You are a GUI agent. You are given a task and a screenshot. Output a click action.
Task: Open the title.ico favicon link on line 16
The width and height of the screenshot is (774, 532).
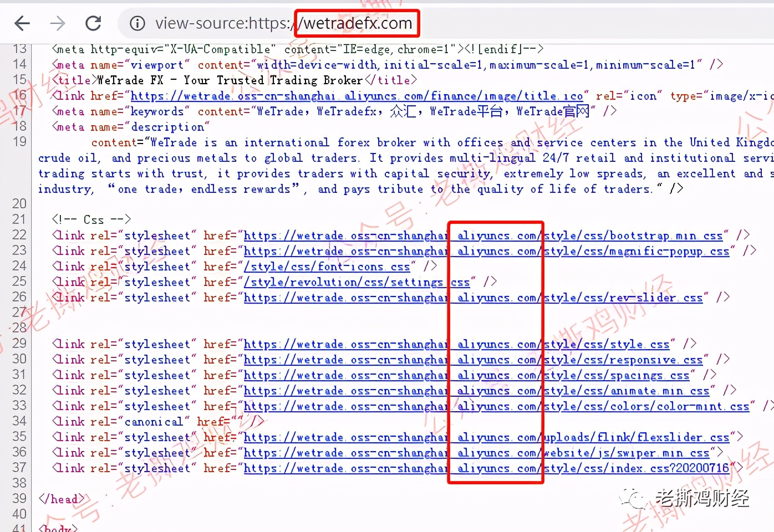pyautogui.click(x=357, y=96)
